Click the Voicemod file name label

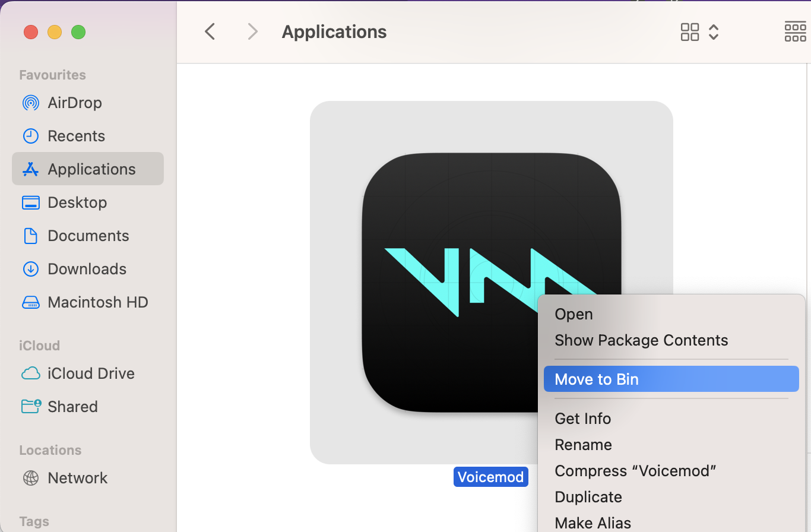pos(491,477)
